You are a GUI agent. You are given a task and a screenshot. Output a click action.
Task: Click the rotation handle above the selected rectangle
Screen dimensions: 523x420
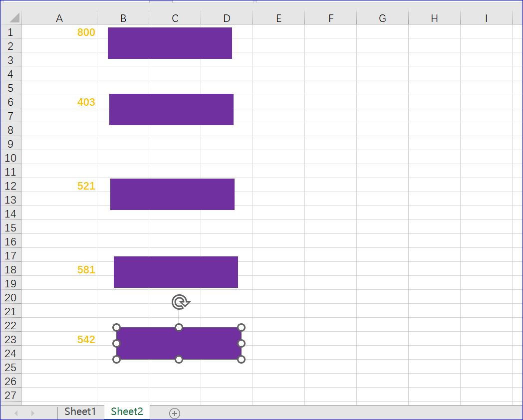[181, 302]
